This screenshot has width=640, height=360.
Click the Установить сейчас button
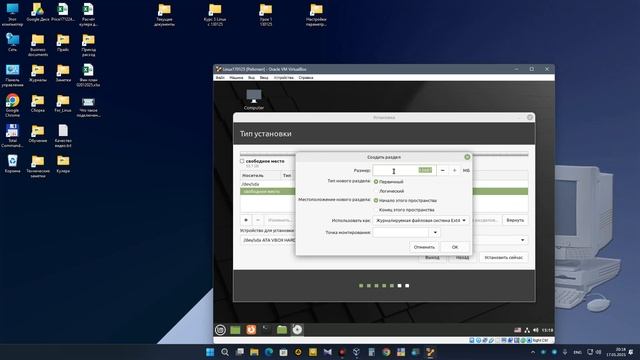[503, 258]
